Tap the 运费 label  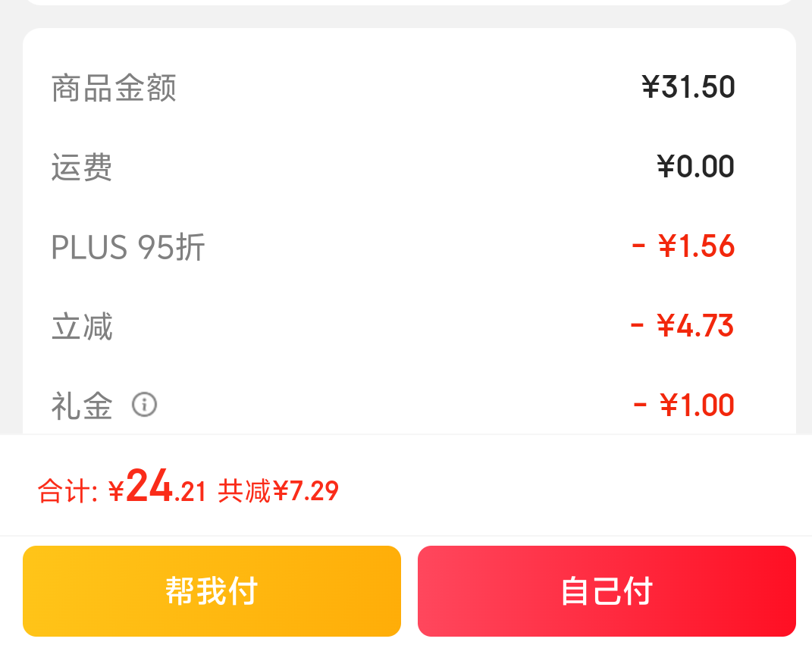coord(82,167)
